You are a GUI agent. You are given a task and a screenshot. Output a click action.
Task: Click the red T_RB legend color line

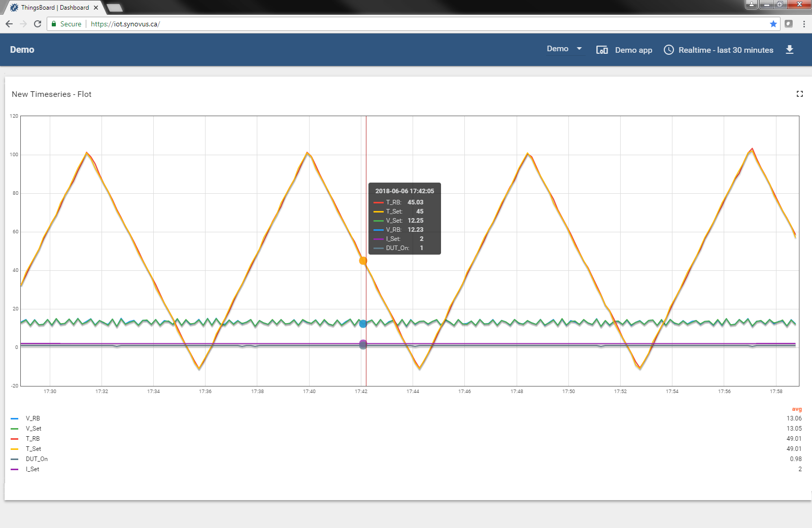click(x=15, y=439)
